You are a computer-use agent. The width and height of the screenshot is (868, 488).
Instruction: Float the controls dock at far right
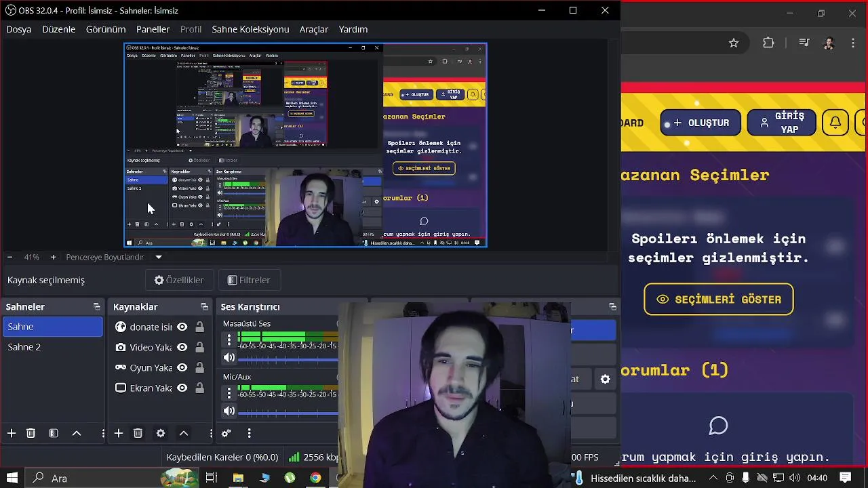[x=613, y=307]
